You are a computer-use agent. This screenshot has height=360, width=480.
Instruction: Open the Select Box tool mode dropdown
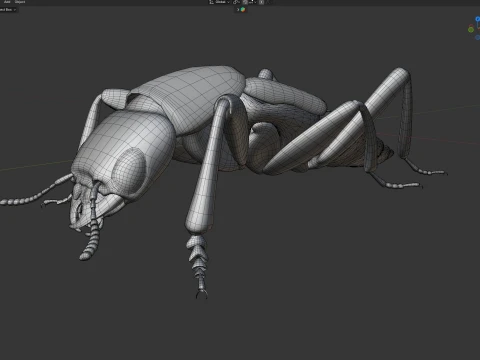pos(7,10)
